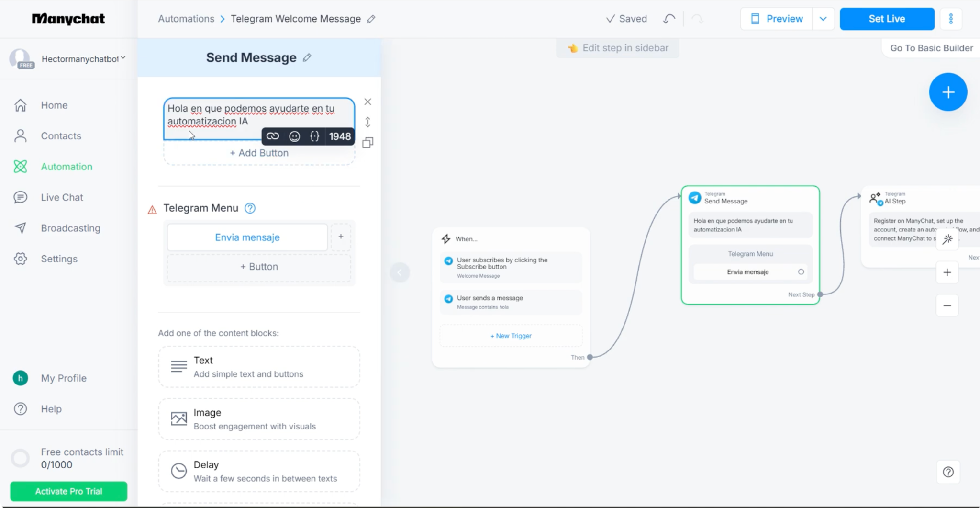Click the Contacts person icon
The height and width of the screenshot is (508, 980).
20,135
